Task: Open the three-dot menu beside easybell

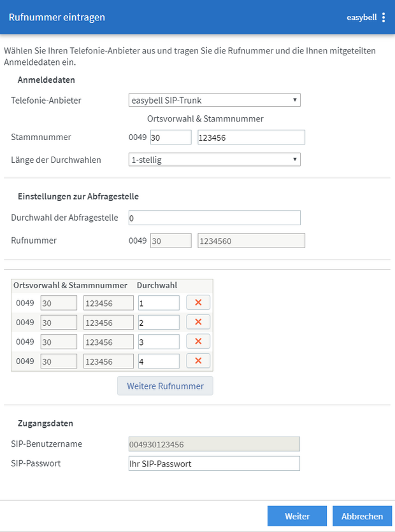Action: coord(384,17)
